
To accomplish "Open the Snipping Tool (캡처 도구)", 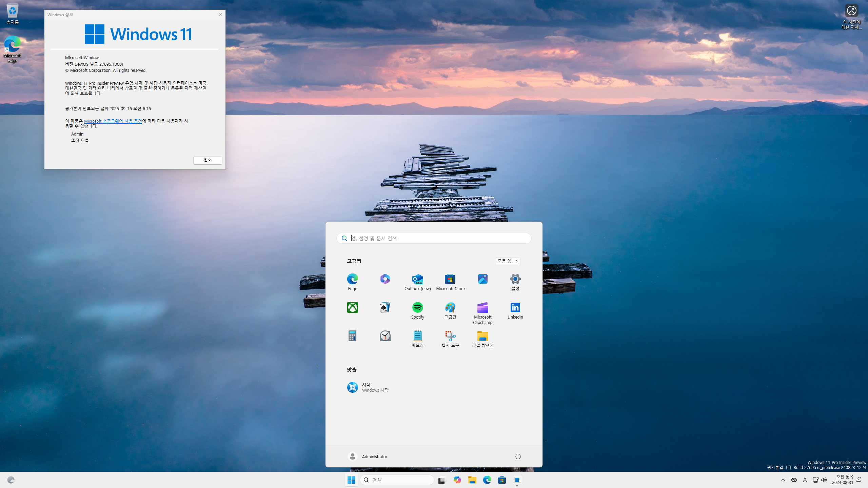I will tap(450, 336).
